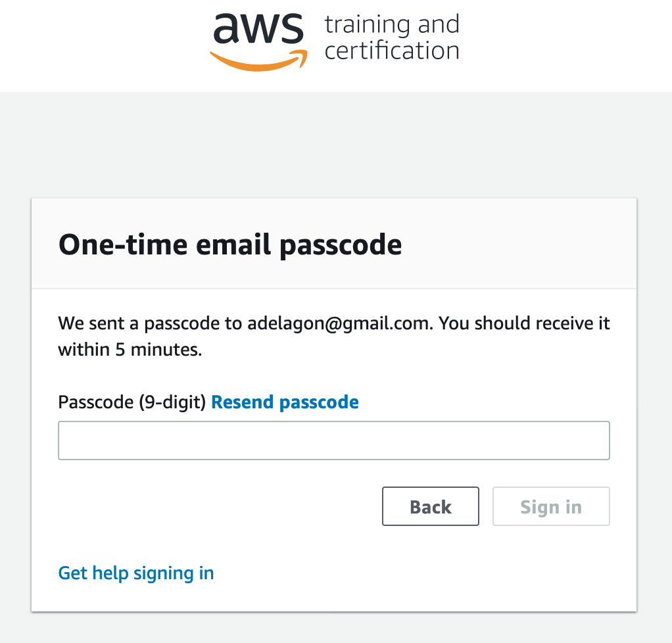Viewport: 672px width, 643px height.
Task: Click the Resend passcode link
Action: coord(285,402)
